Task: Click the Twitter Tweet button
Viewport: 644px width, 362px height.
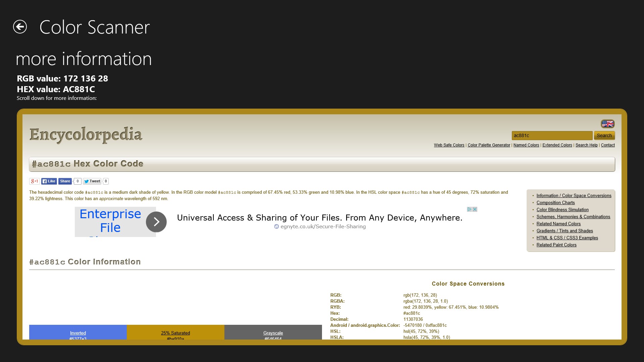Action: [x=92, y=181]
